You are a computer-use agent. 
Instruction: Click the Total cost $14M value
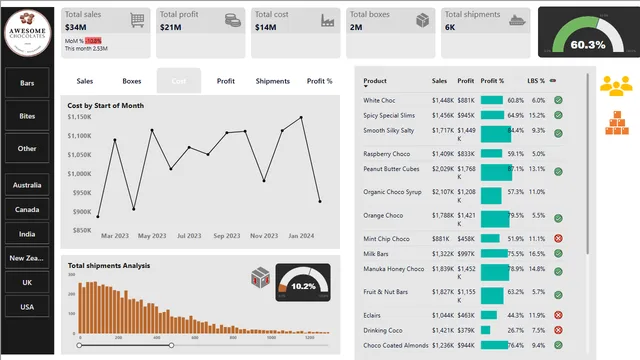tap(266, 27)
